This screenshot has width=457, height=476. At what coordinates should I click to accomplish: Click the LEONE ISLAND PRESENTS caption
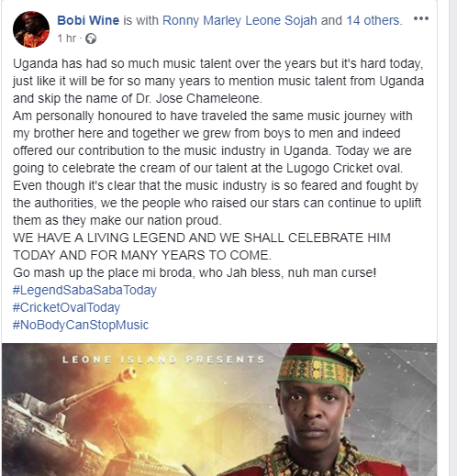click(163, 360)
